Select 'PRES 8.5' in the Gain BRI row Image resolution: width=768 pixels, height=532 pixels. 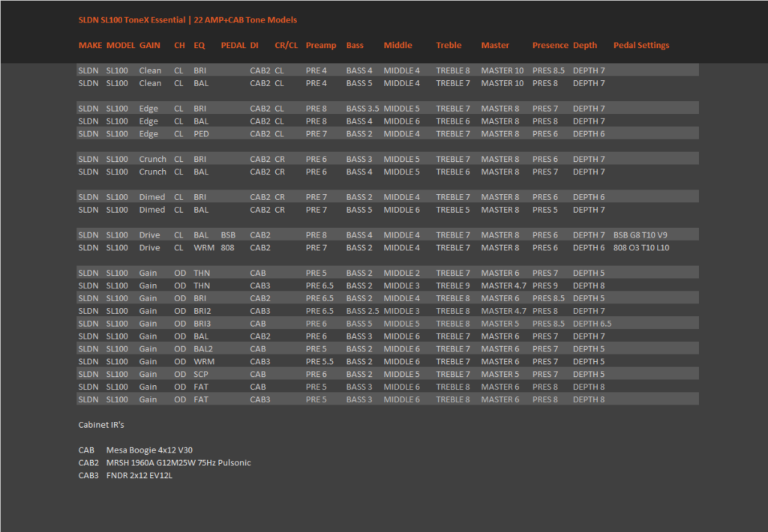(x=548, y=298)
